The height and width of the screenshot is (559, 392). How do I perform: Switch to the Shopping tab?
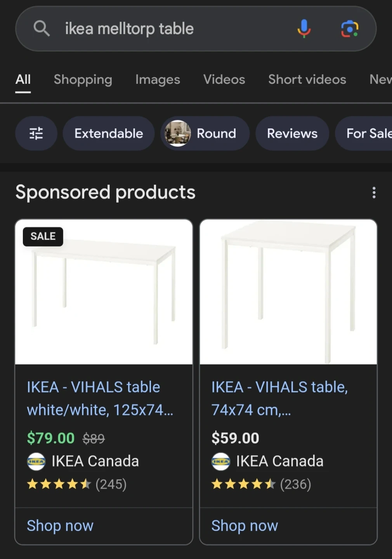83,80
